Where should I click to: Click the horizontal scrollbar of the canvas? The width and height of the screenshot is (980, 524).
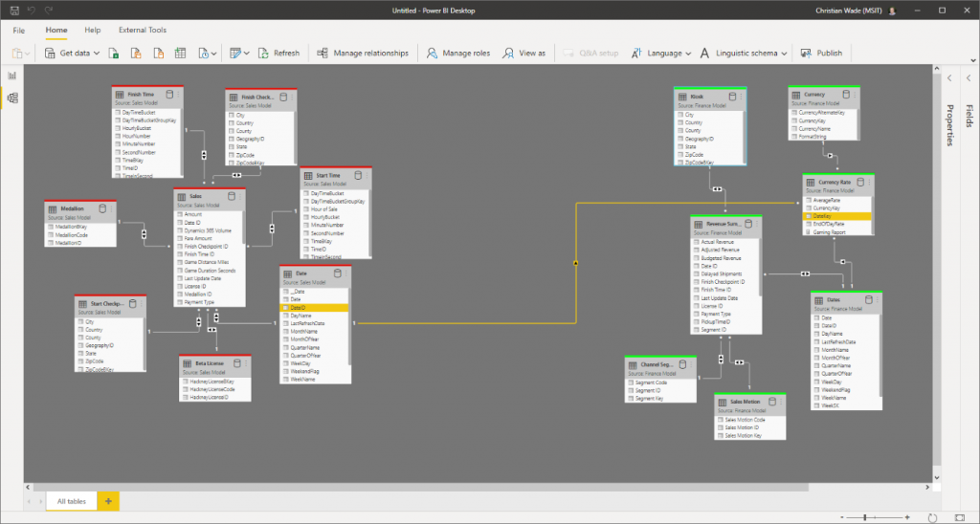[x=420, y=487]
